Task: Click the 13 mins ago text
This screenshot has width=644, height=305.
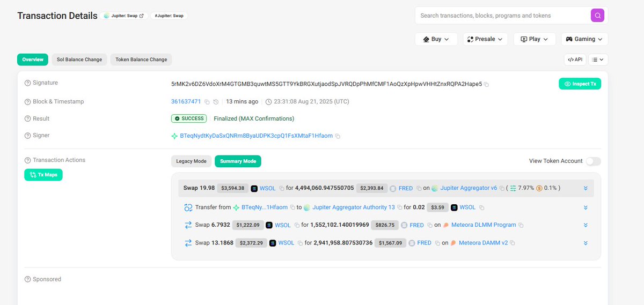Action: (242, 102)
